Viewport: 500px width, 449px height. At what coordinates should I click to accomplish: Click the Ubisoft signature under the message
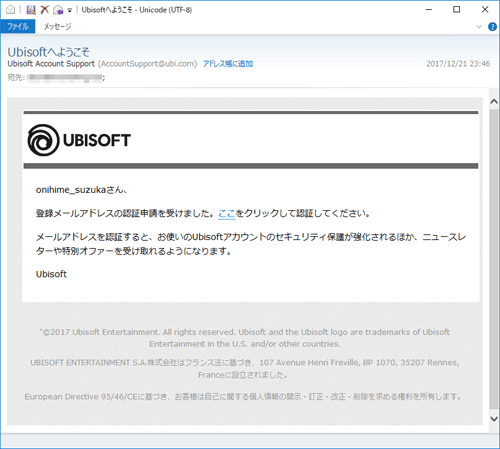(x=51, y=274)
